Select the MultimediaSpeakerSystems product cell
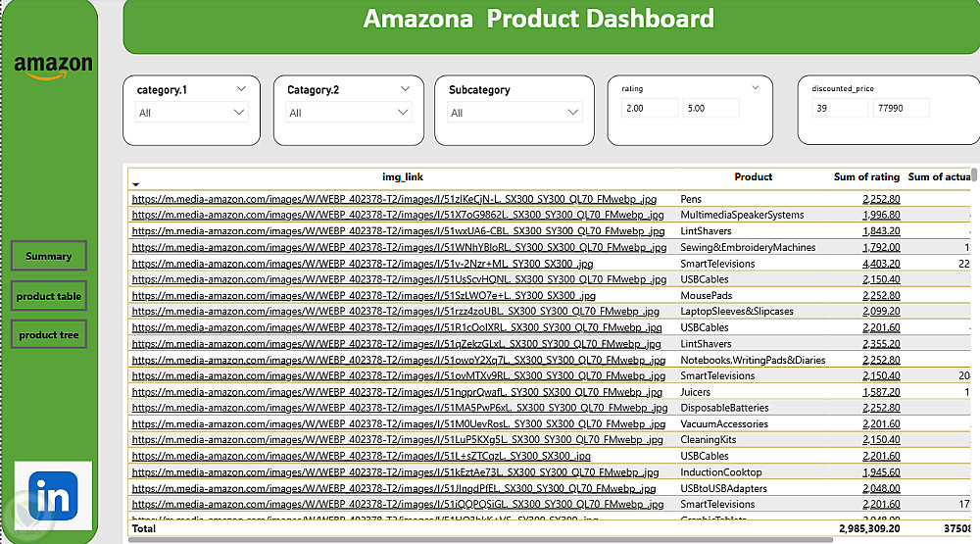Screen dimensions: 980x544 coord(742,215)
